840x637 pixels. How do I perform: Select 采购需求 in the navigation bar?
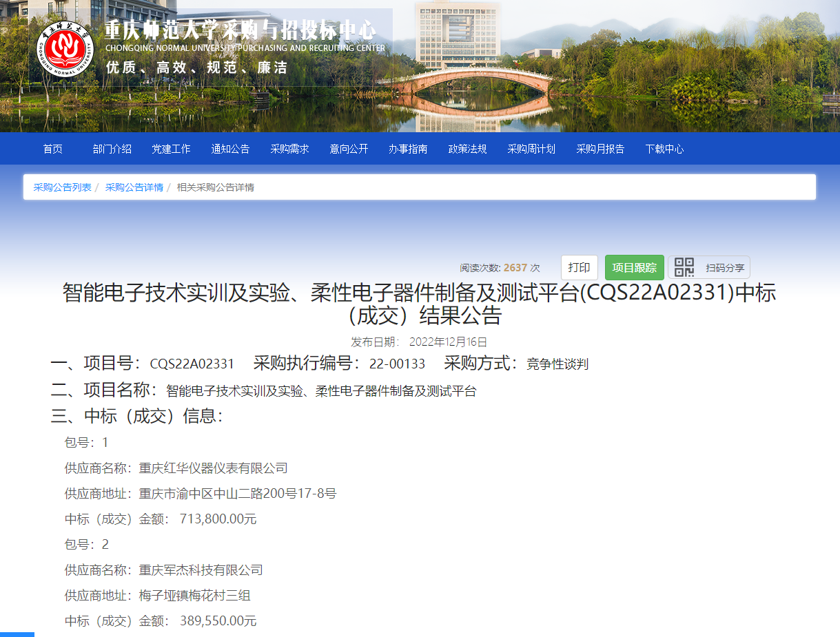pyautogui.click(x=289, y=147)
